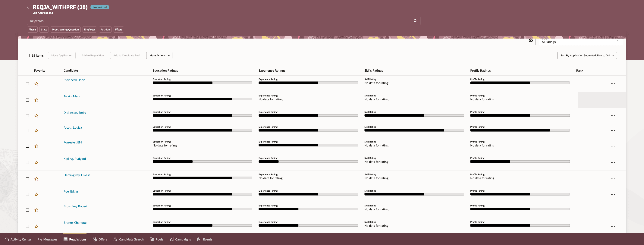Star Alcott, Louisa as favorite

coord(36,130)
